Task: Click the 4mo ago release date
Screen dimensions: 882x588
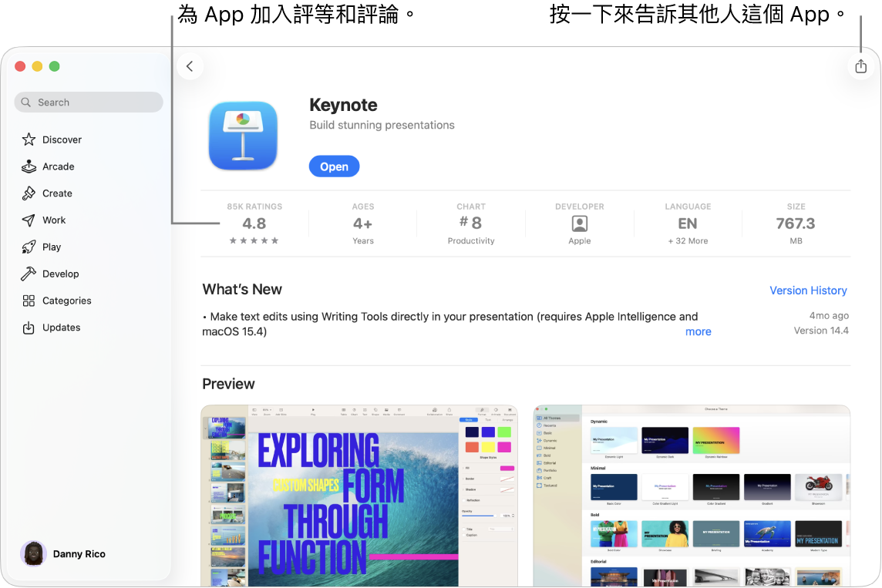Action: tap(829, 315)
